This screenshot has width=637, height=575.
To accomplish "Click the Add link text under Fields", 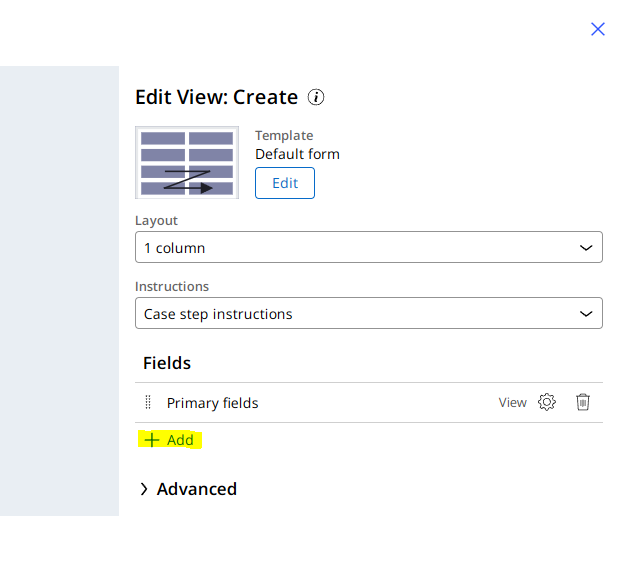I will coord(180,440).
